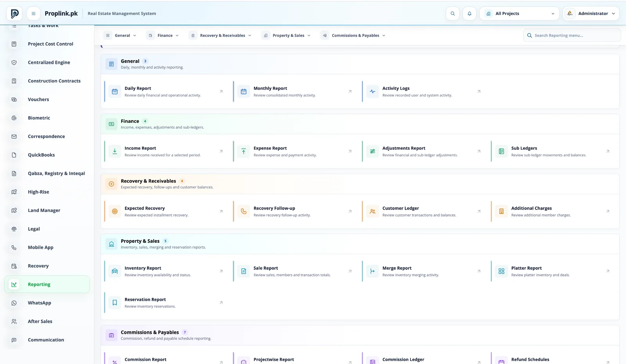Click the QuickBooks sidebar file icon
Screen dimensions: 626x364
(14, 155)
